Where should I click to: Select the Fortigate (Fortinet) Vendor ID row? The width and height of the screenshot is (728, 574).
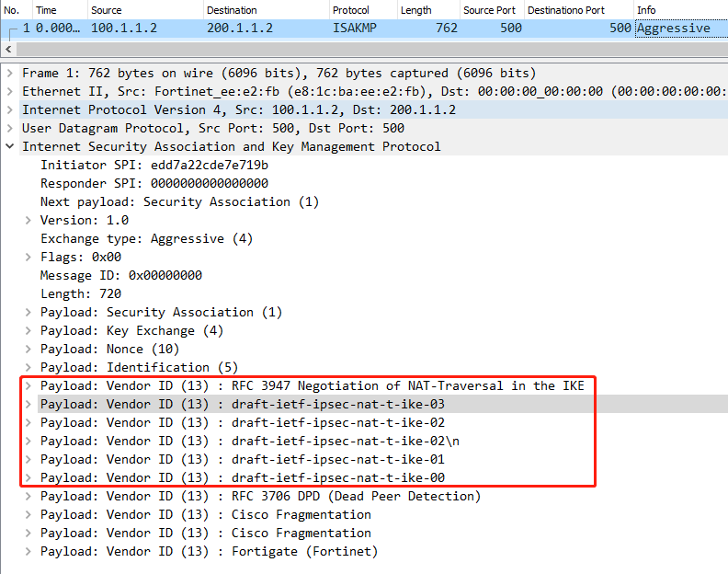click(209, 551)
